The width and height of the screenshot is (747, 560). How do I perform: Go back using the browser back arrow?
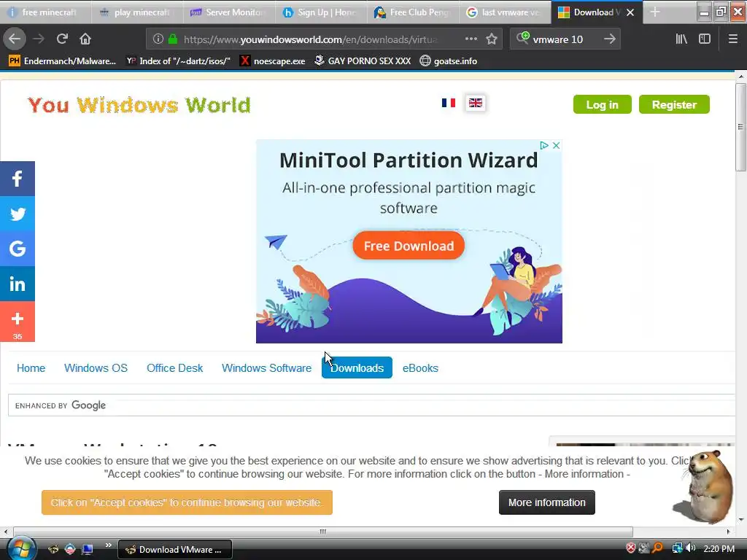[15, 39]
